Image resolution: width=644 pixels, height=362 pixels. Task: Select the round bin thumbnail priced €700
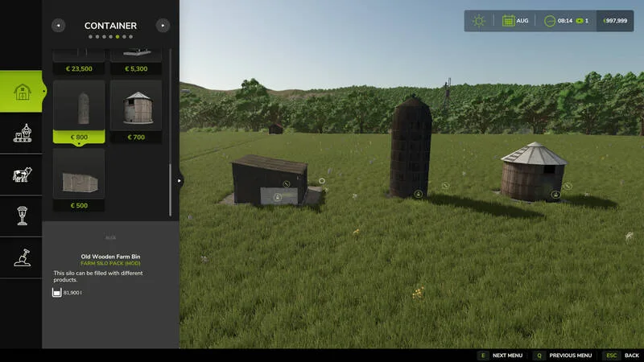coord(136,112)
